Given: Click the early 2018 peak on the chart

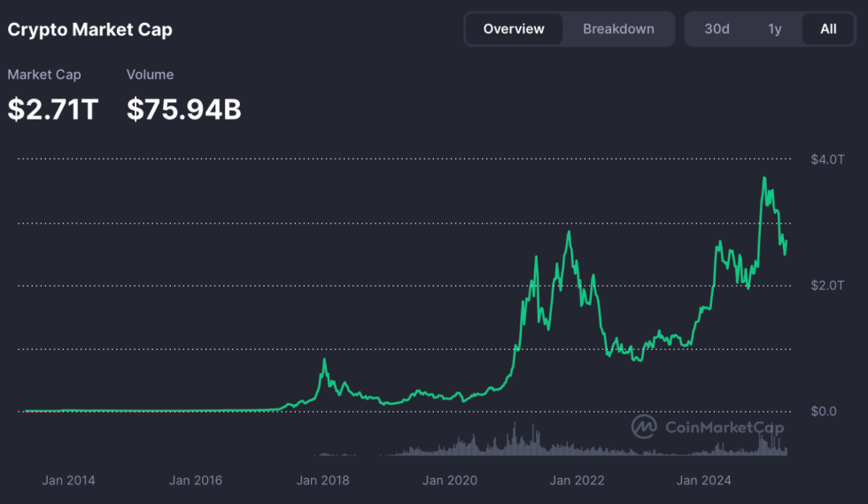Looking at the screenshot, I should 325,360.
